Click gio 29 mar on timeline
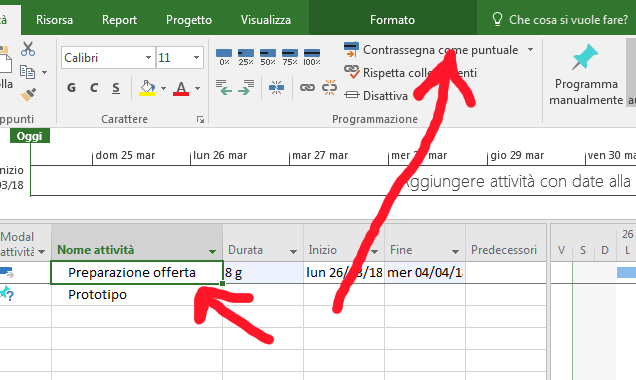Screen dimensions: 636x380 517,155
